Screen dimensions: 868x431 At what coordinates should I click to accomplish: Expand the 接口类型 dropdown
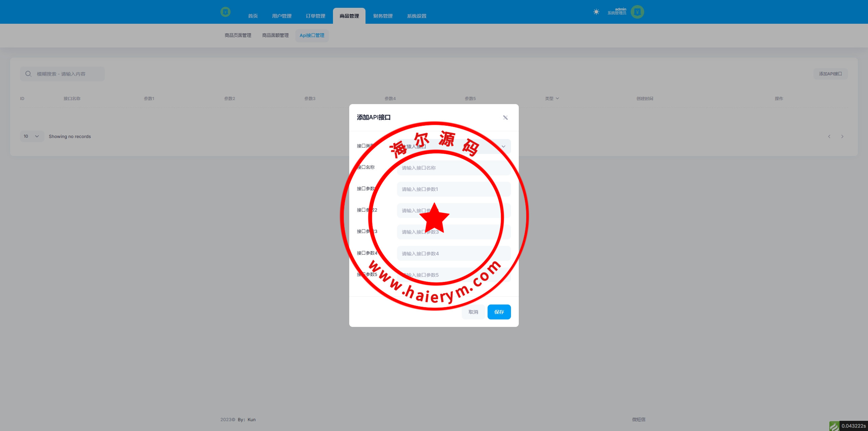click(x=503, y=146)
